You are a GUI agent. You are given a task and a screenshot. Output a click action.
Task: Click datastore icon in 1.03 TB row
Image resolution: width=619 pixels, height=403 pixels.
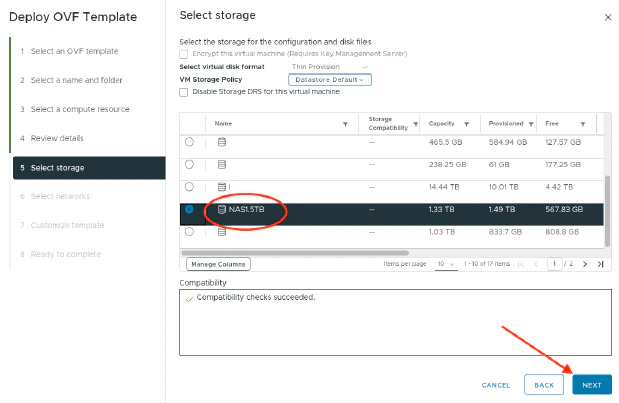[x=222, y=232]
